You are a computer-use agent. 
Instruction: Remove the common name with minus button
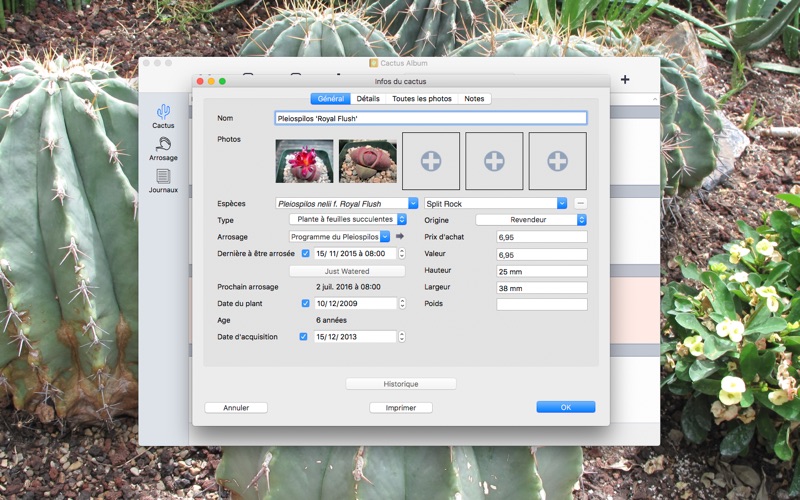pos(580,203)
